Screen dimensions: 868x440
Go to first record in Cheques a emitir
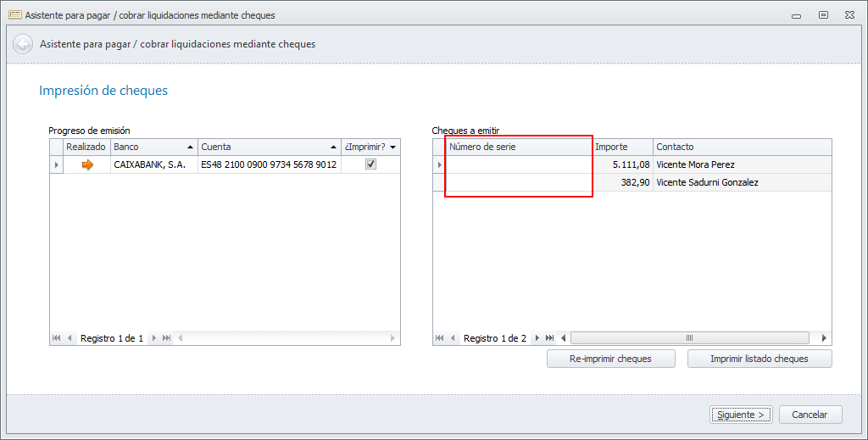coord(440,337)
